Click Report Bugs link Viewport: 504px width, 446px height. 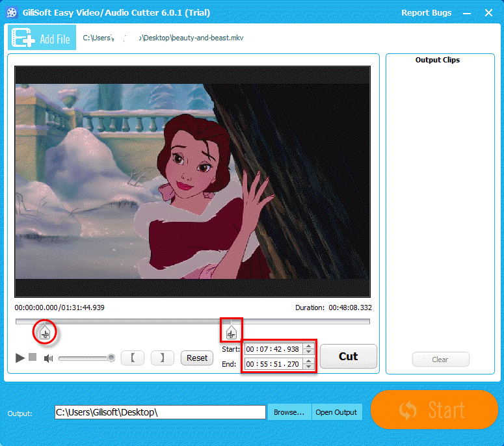426,12
